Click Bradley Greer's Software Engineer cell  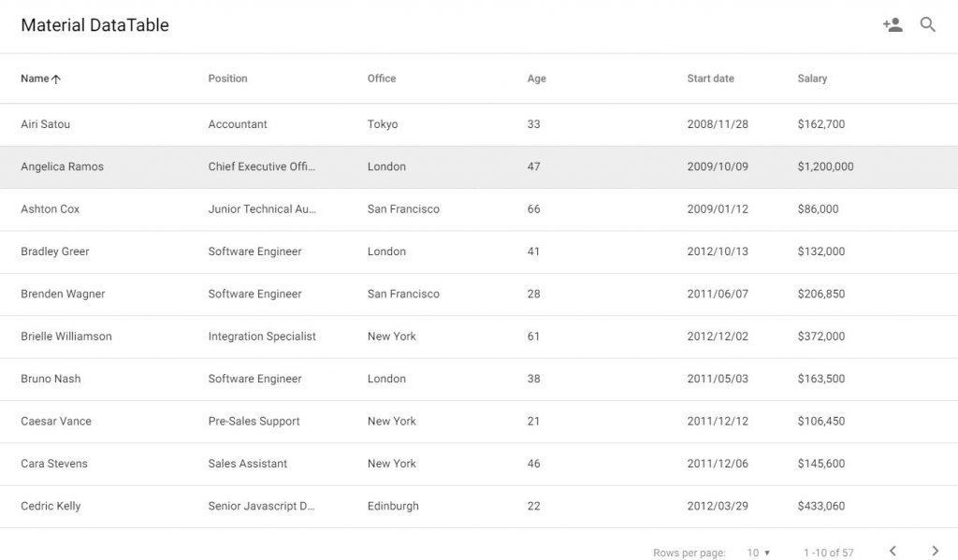[254, 251]
